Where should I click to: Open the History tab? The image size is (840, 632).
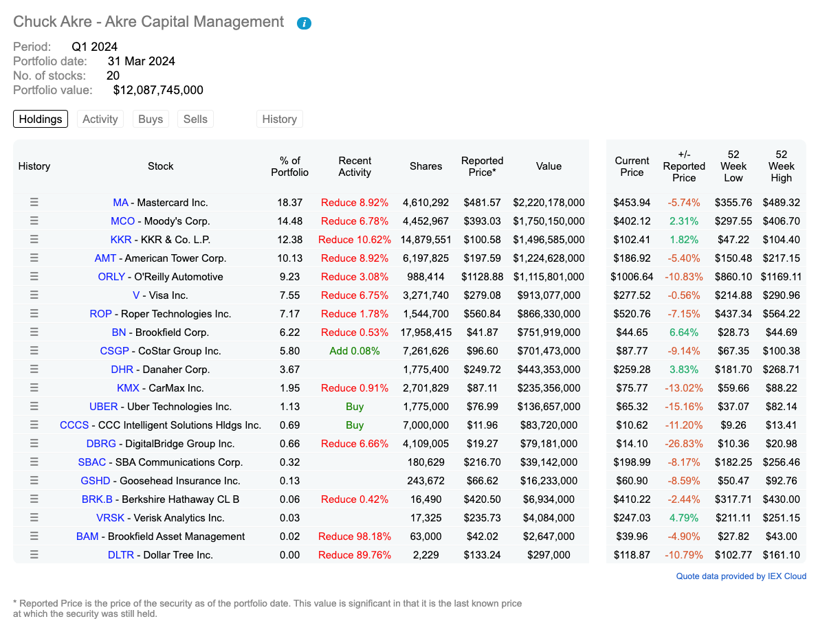click(x=279, y=119)
